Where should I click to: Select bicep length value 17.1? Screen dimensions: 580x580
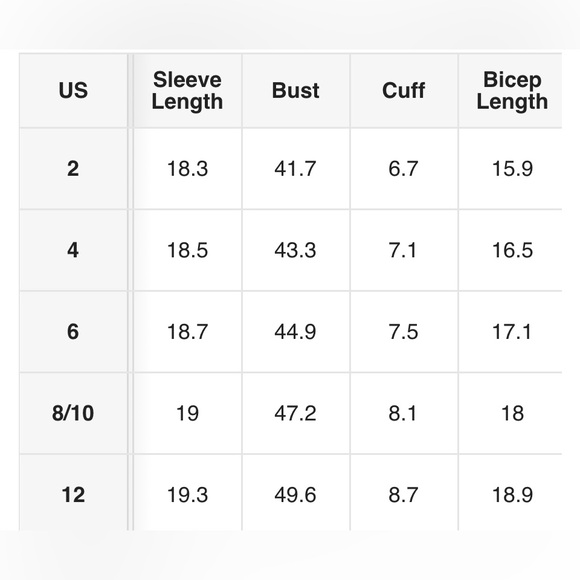(x=512, y=331)
